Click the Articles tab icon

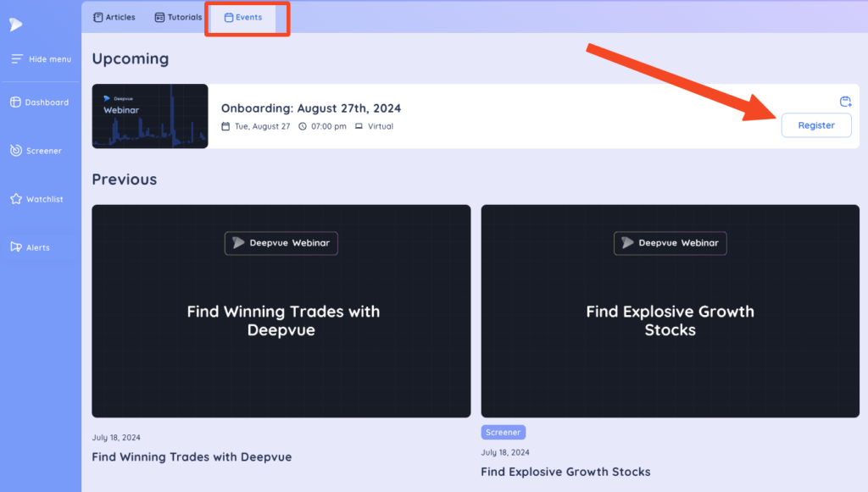tap(98, 17)
